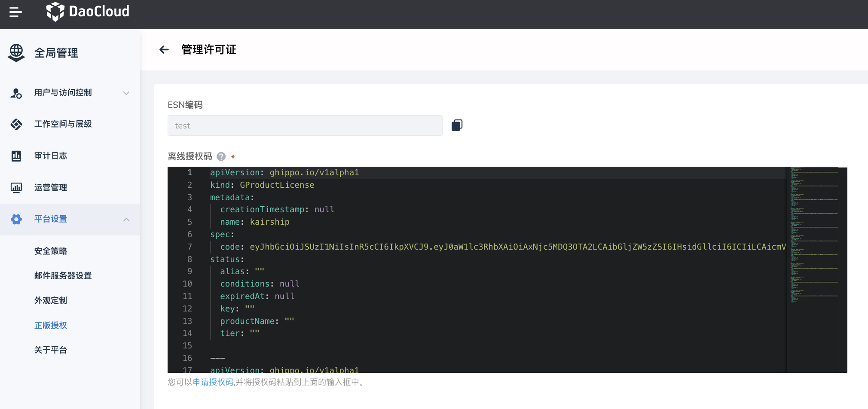Screen dimensions: 868x409
Task: Expand the 用户与访问控制 chevron
Action: click(x=126, y=93)
